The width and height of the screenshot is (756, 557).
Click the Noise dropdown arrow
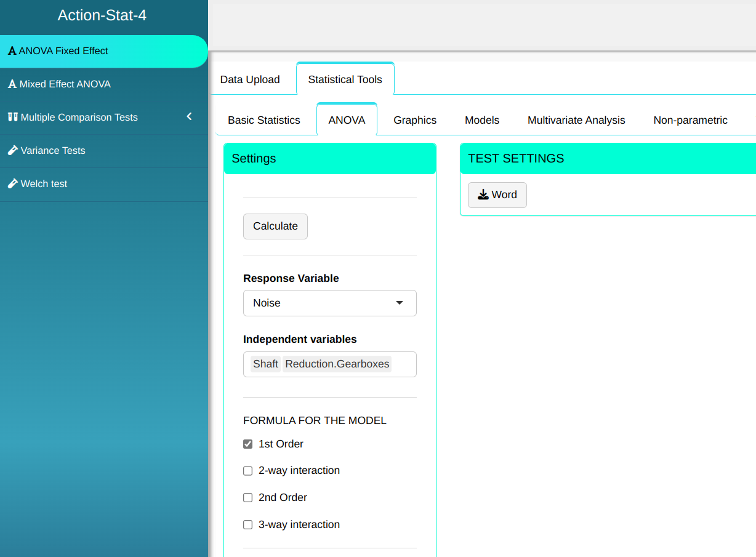(x=400, y=303)
